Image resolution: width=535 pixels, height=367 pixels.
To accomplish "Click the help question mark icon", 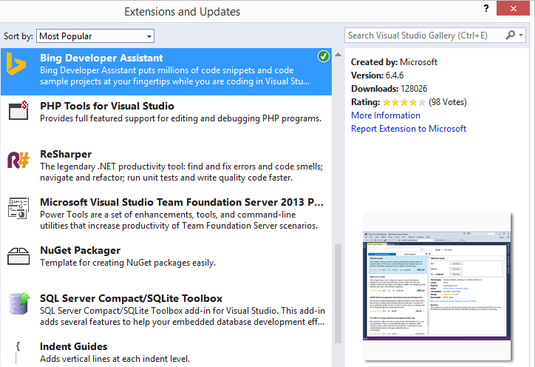I will pos(486,9).
